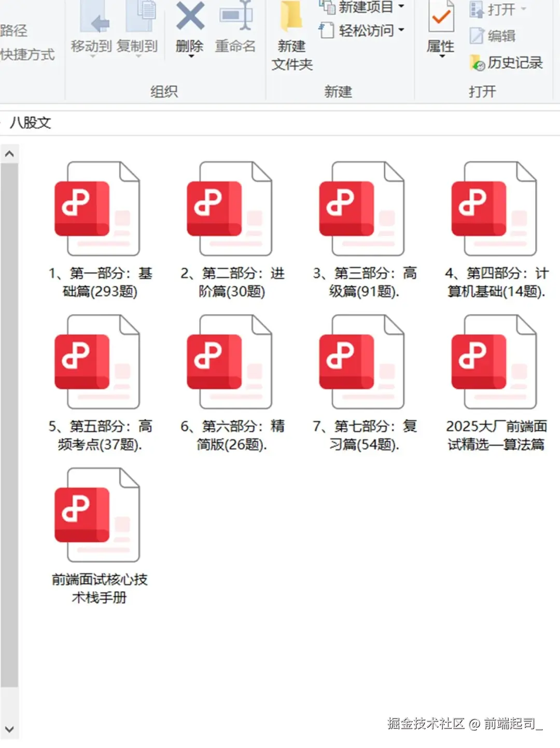Click the Rename (重命名) icon

coord(235,18)
